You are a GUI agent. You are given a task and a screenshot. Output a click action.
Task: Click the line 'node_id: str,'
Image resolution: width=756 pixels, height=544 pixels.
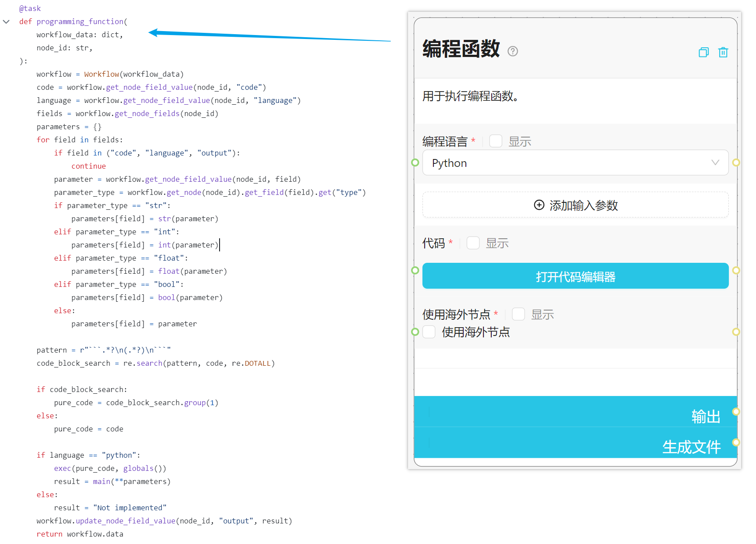[x=64, y=48]
